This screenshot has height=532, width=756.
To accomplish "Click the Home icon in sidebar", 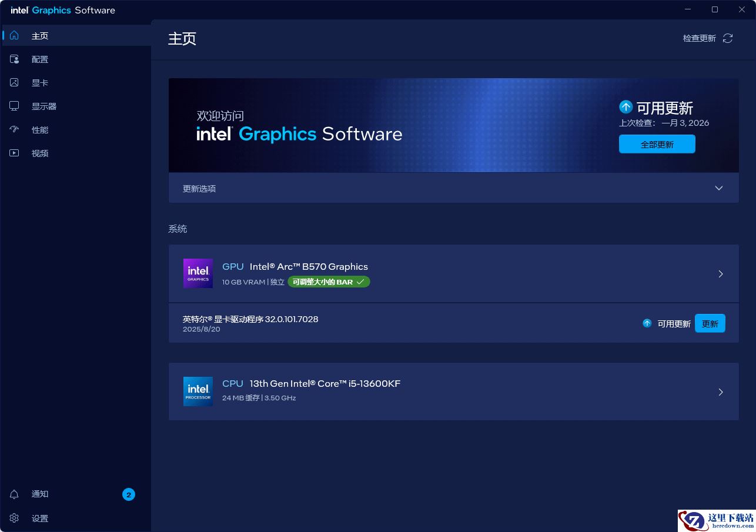I will coord(14,36).
